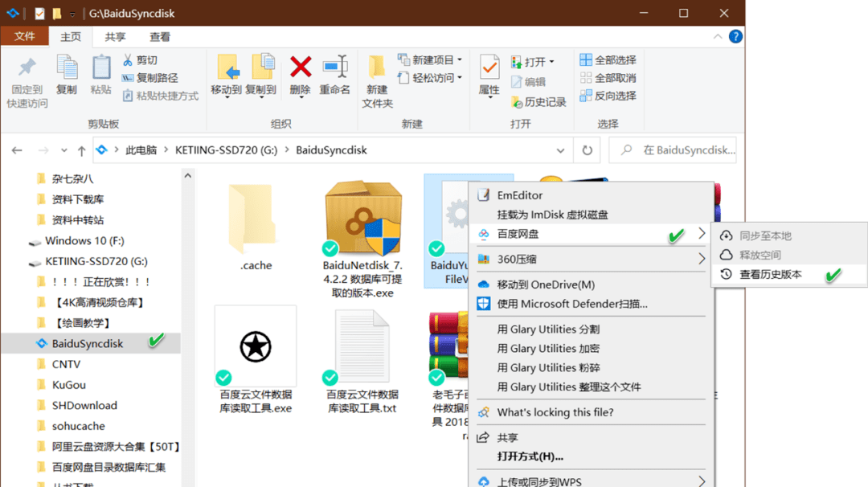The height and width of the screenshot is (487, 868).
Task: Expand the address bar history dropdown arrow
Action: 562,150
